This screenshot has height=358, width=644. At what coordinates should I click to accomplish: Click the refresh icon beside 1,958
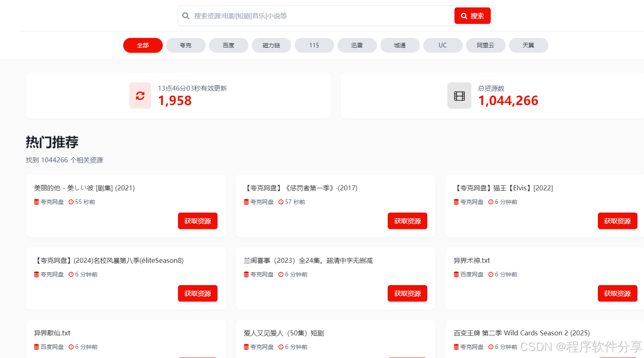point(140,96)
